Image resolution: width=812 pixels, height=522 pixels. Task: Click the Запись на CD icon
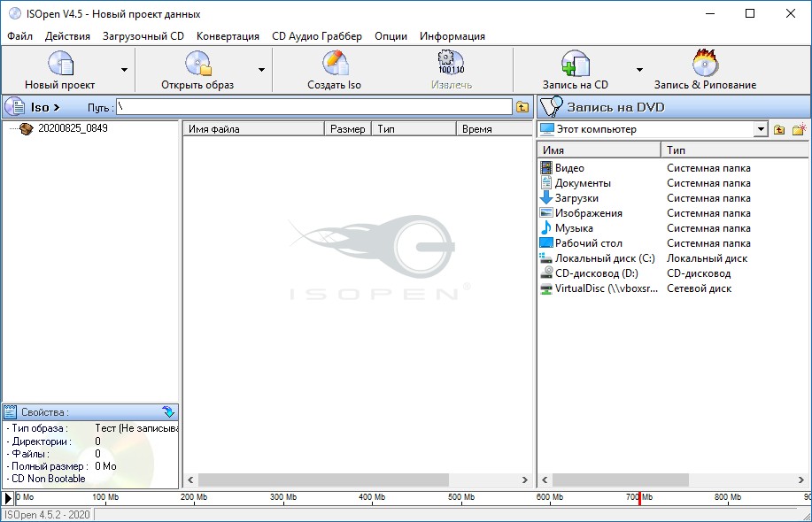[x=575, y=65]
